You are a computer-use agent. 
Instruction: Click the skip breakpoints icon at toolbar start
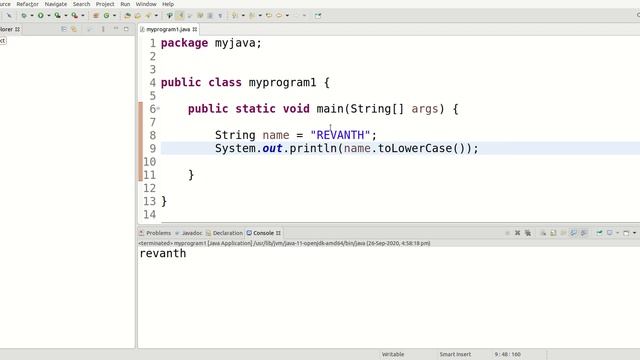[x=9, y=16]
